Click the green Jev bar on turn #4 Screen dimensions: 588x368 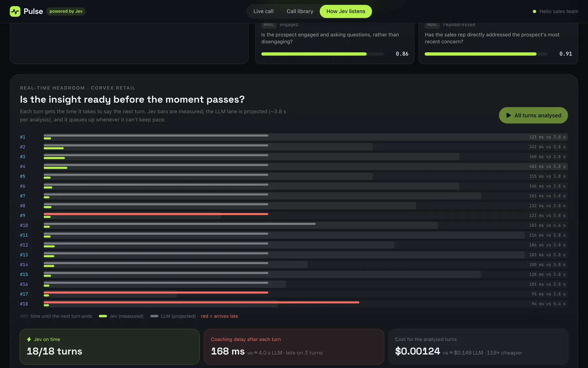click(x=56, y=168)
